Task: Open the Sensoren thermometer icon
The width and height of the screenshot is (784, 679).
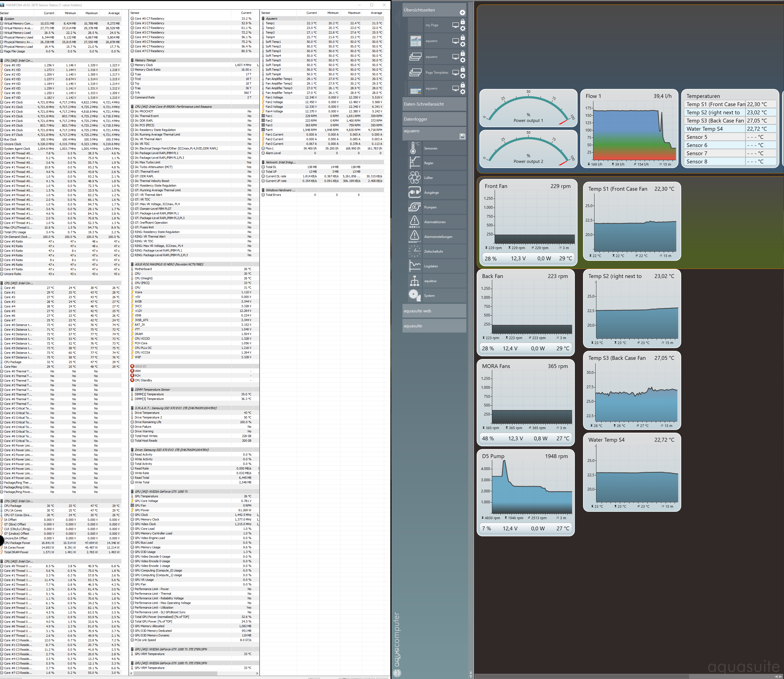Action: point(414,148)
